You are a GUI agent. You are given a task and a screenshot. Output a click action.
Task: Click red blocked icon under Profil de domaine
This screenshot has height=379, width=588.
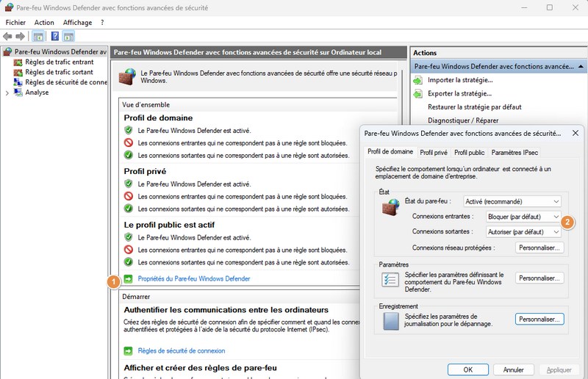point(128,142)
